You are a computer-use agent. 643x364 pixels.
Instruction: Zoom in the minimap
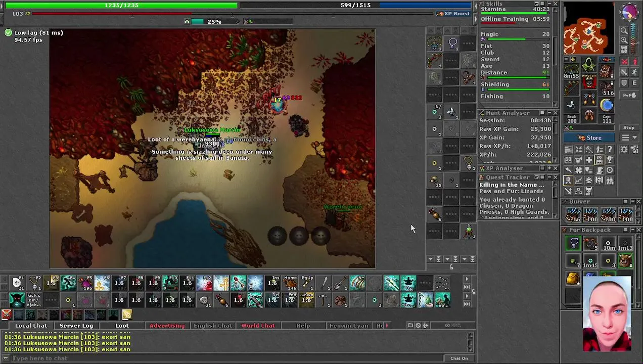click(624, 40)
